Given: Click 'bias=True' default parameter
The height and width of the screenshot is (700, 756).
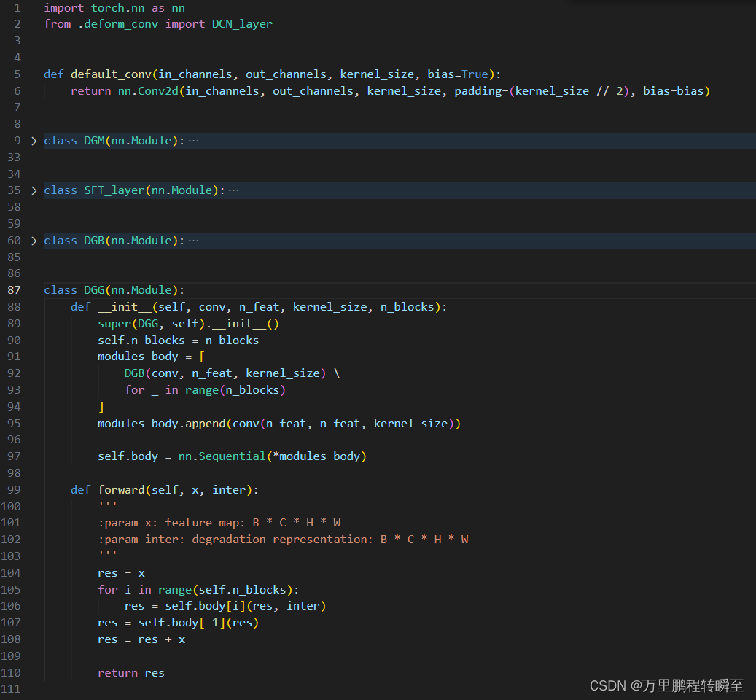Looking at the screenshot, I should pyautogui.click(x=458, y=74).
